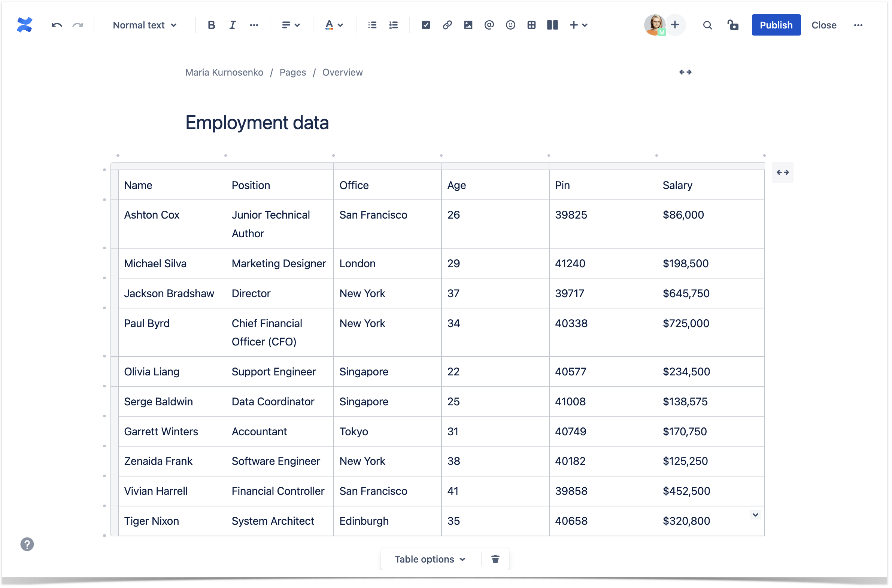Click the expand width toggle arrow
The image size is (892, 588).
pyautogui.click(x=685, y=71)
